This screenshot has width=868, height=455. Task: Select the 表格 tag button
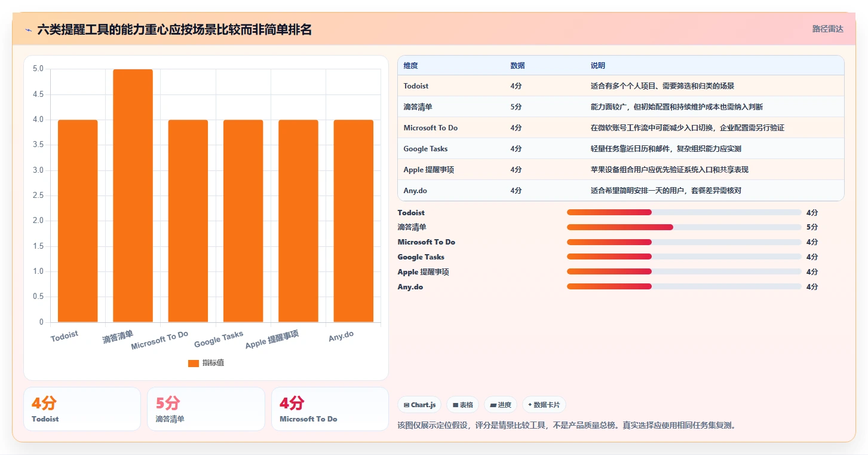463,405
